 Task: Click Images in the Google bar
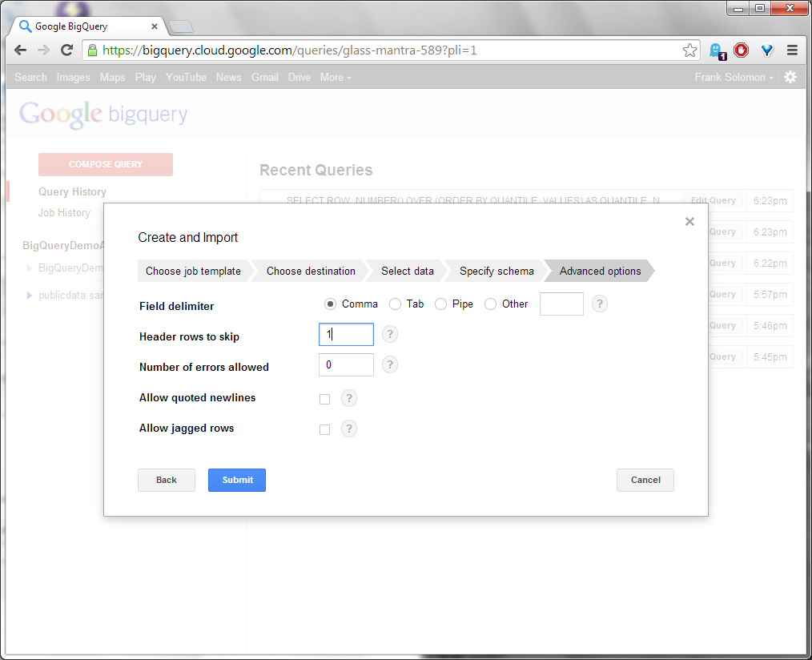click(73, 77)
